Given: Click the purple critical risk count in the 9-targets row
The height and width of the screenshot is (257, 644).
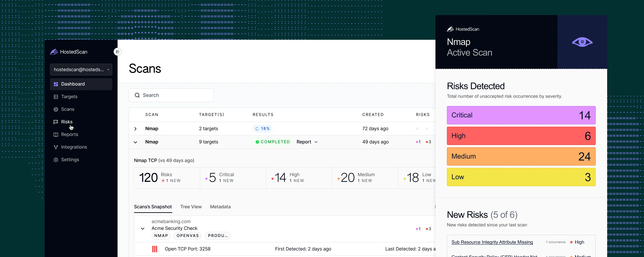Looking at the screenshot, I should point(418,142).
